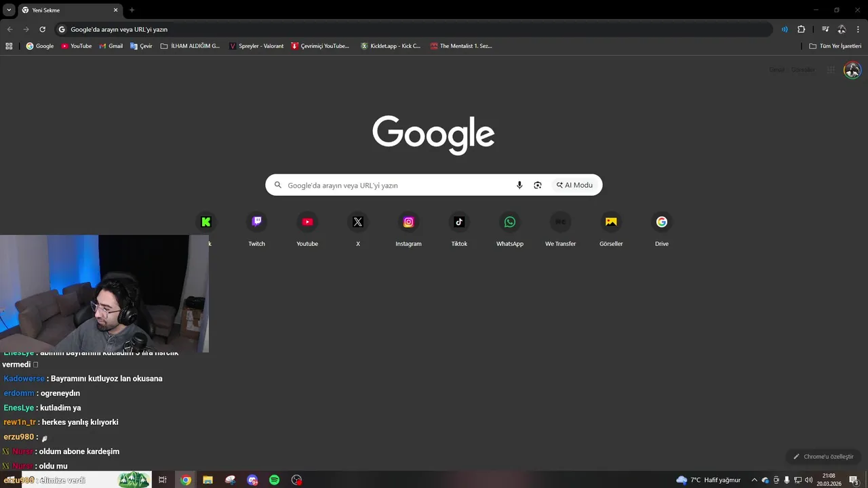Open the Instagram shortcut tile
The width and height of the screenshot is (868, 488).
[408, 229]
